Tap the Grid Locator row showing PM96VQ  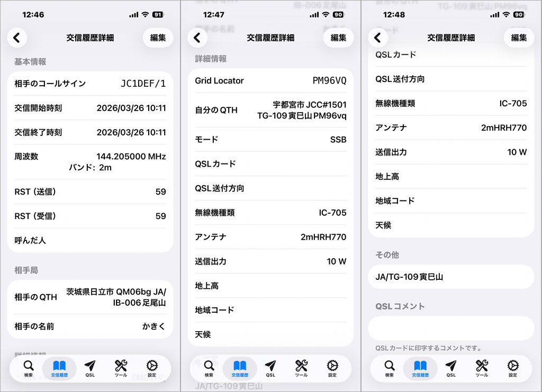point(270,81)
